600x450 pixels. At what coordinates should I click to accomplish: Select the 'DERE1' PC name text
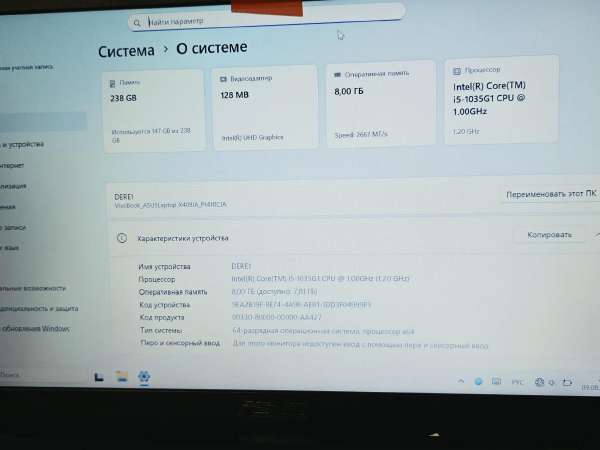point(124,197)
